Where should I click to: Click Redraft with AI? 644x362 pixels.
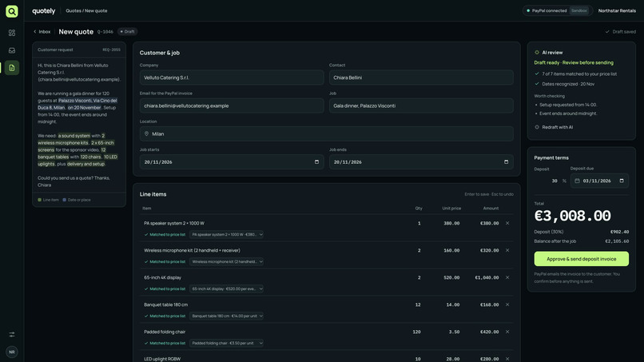pos(554,127)
